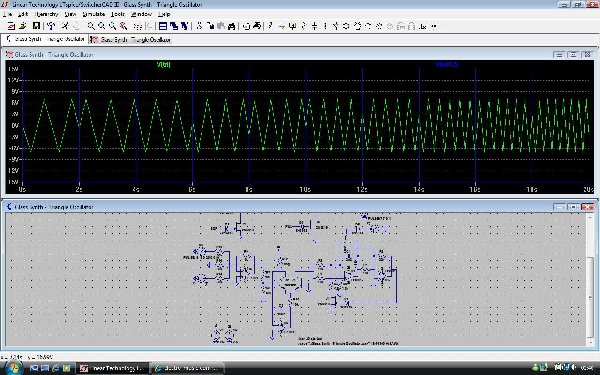Open Find with the binoculars icon

(231, 26)
